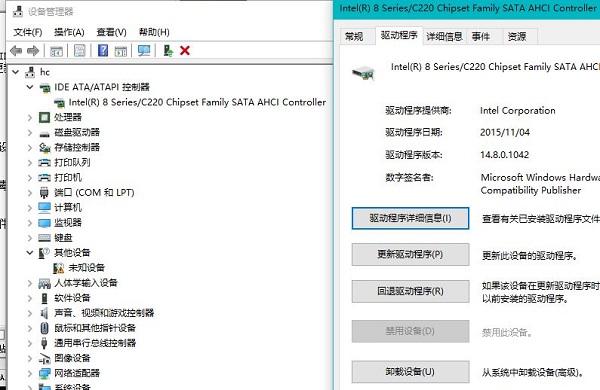
Task: Click the Intel Corporation provider text
Action: [518, 111]
